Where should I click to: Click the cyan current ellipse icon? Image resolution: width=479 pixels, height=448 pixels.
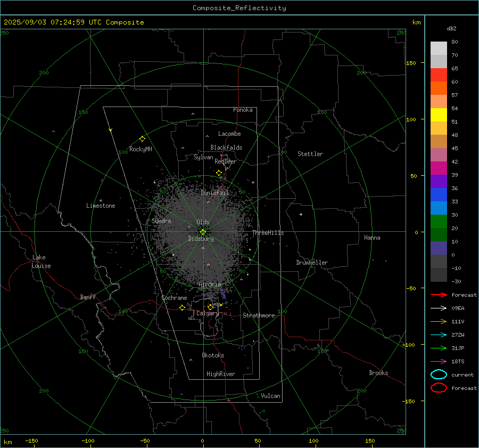point(439,374)
